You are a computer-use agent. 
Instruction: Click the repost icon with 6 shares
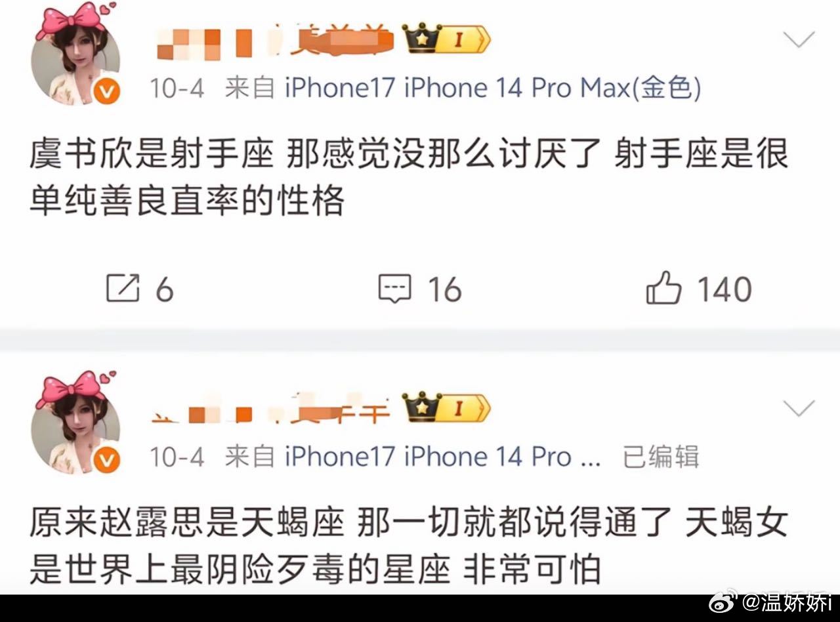pos(123,289)
